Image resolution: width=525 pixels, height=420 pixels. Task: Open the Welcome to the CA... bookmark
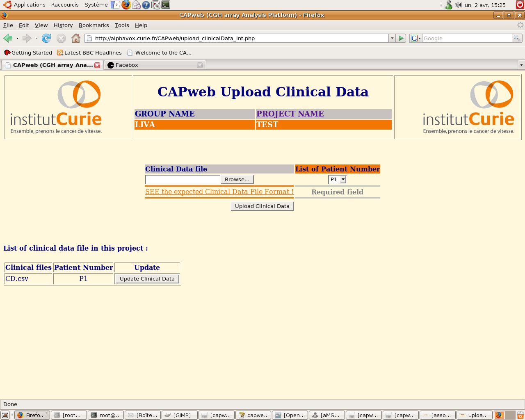point(159,53)
